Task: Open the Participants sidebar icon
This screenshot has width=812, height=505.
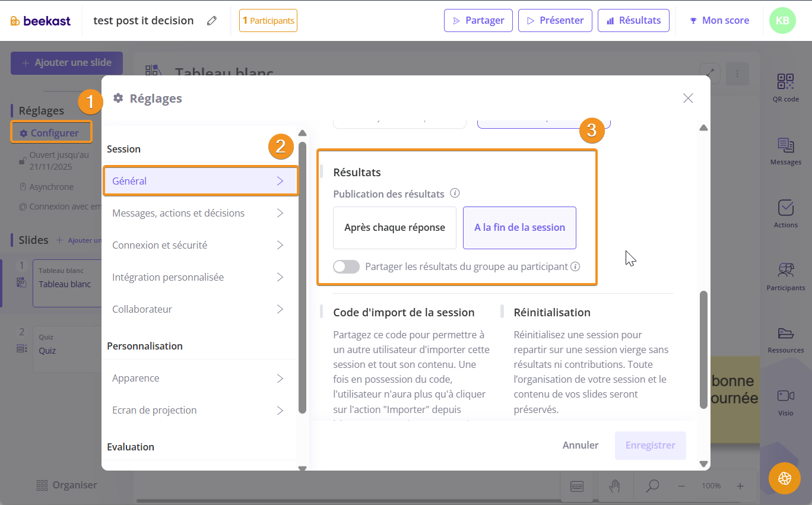Action: point(785,271)
